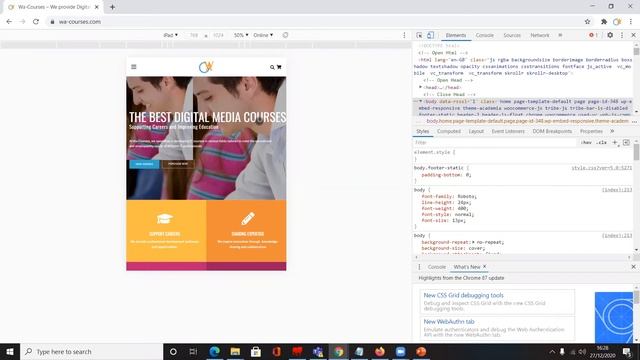The image size is (640, 360).
Task: Toggle the computed styles sidebar icon
Action: click(626, 142)
